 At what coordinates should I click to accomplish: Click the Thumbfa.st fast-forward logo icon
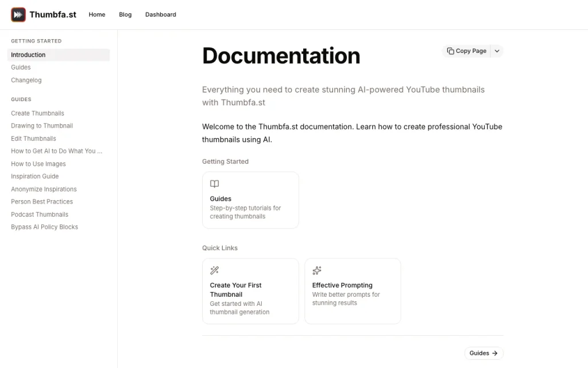pos(18,14)
